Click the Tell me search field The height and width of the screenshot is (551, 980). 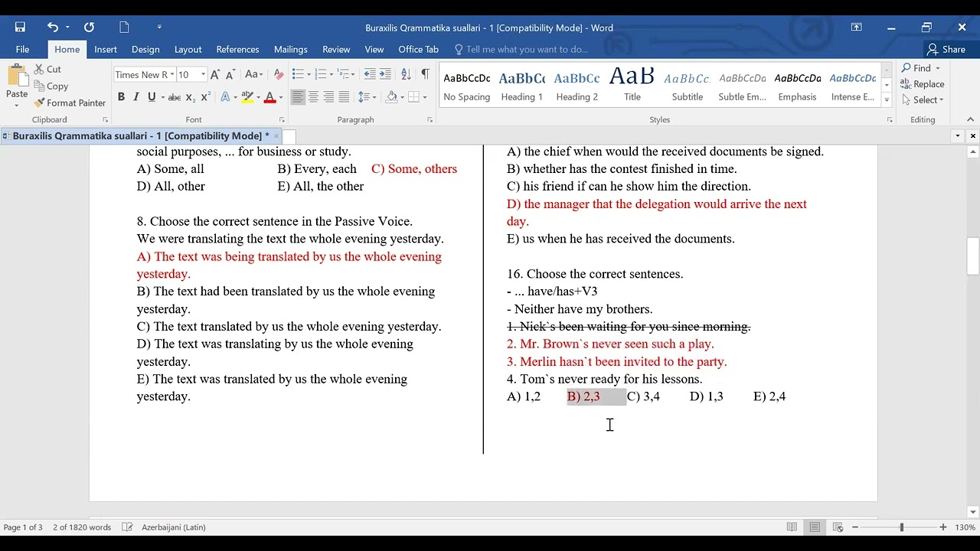pyautogui.click(x=521, y=49)
